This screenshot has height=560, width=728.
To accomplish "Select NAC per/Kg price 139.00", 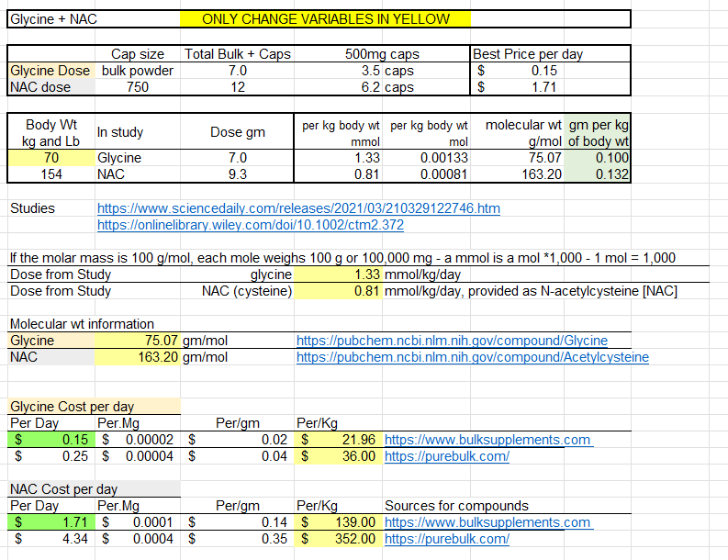I will [339, 522].
